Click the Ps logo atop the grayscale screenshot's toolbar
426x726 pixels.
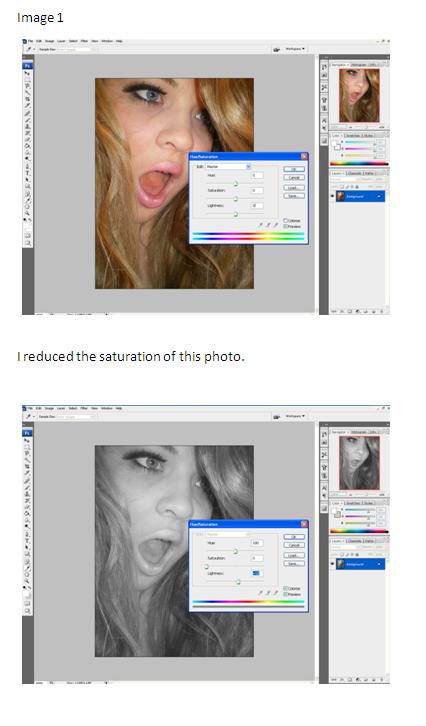(x=28, y=433)
